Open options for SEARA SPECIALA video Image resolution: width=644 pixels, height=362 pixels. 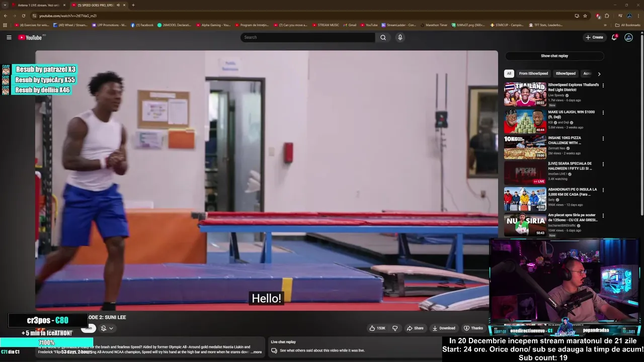[x=603, y=164]
